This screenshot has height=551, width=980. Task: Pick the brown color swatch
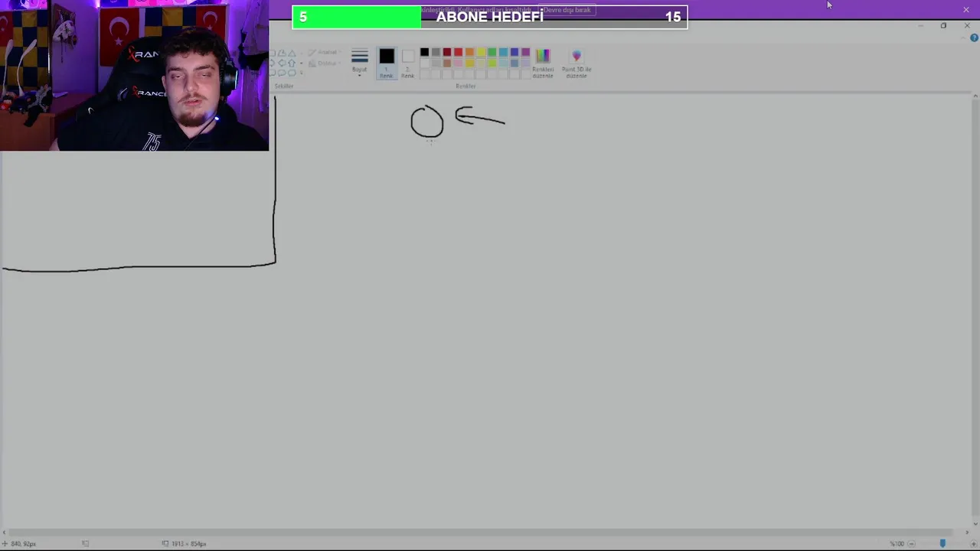tap(447, 63)
